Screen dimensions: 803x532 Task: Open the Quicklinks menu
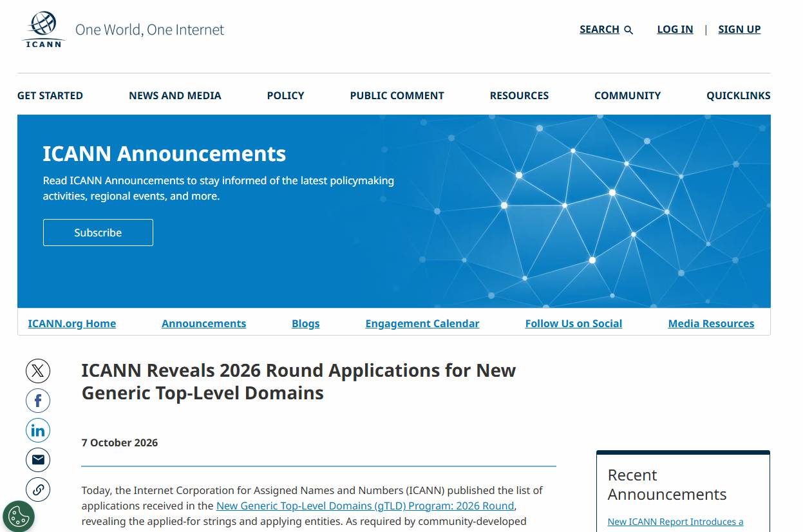tap(739, 95)
